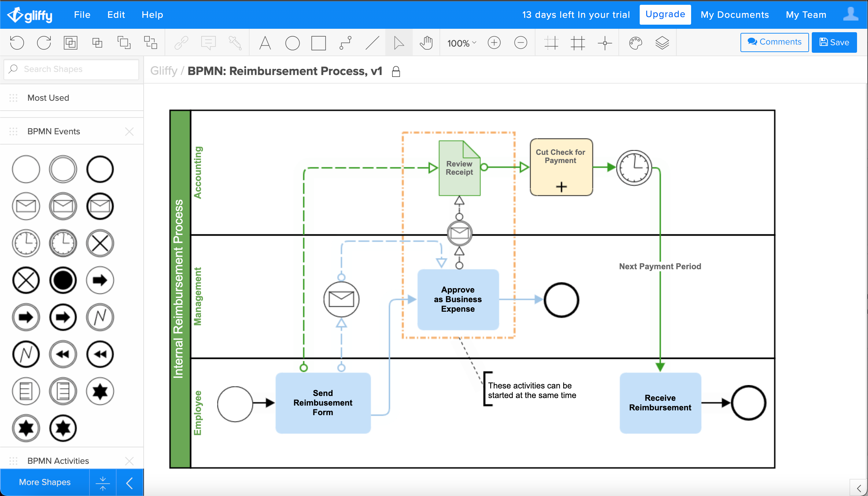Toggle the document lock icon

396,71
